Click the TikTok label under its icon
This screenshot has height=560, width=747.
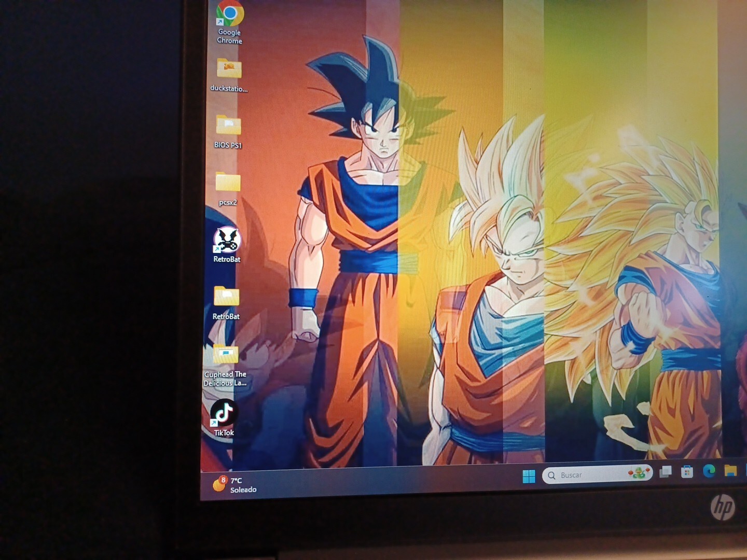[x=224, y=433]
